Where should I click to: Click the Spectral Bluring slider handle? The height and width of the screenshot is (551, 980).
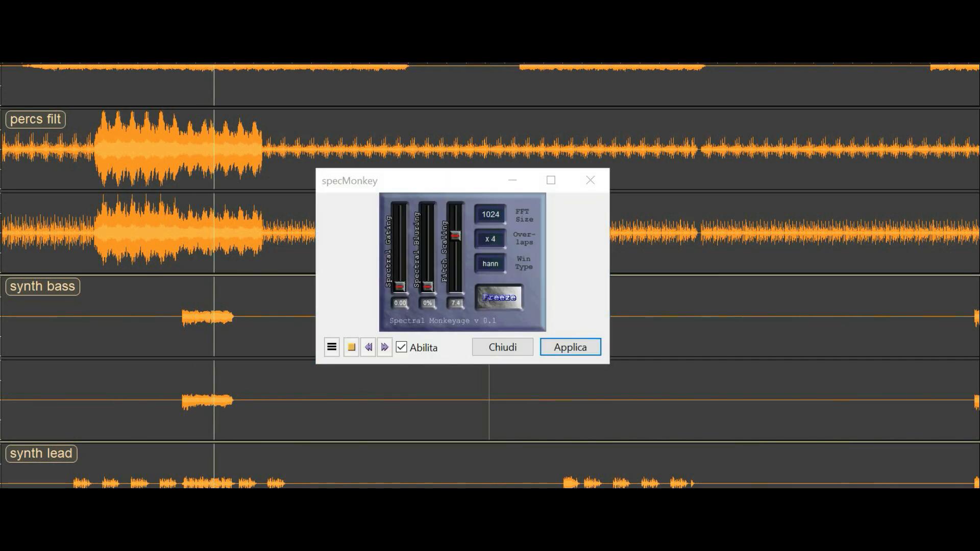(x=428, y=286)
